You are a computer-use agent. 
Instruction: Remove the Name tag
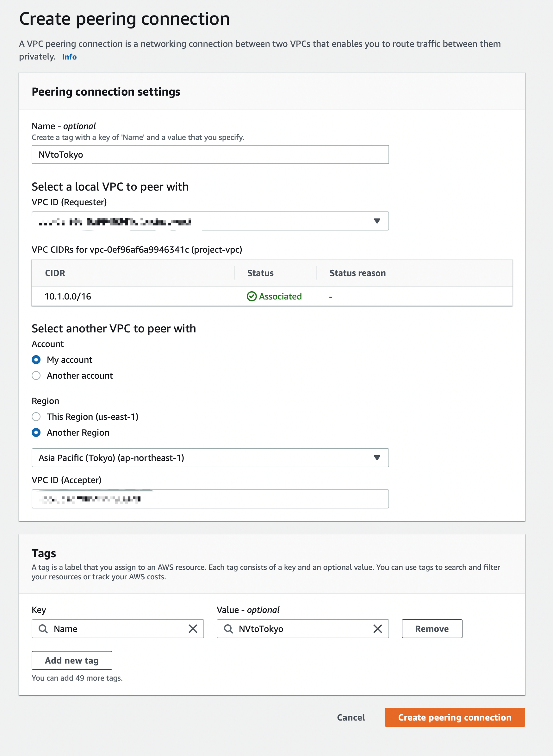[432, 629]
